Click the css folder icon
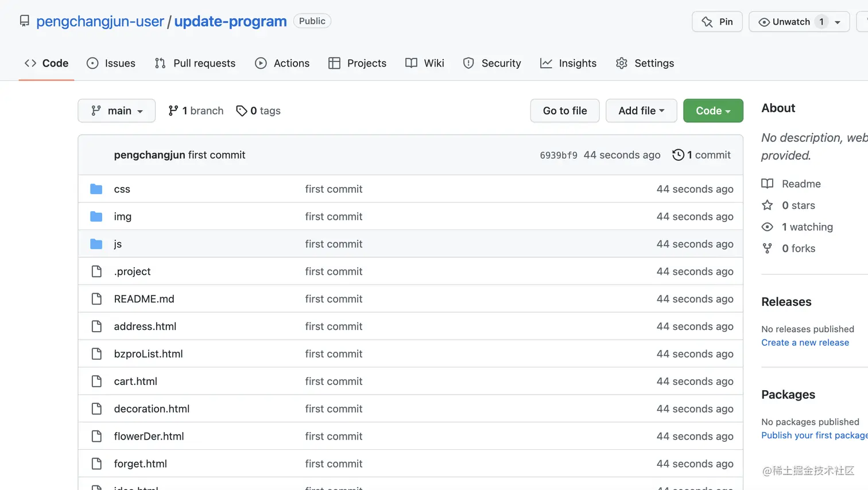The width and height of the screenshot is (868, 490). tap(96, 189)
